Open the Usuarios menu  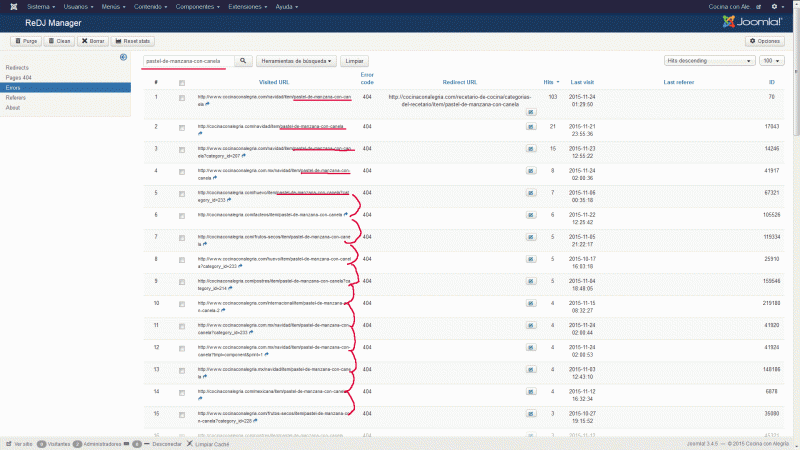pos(78,7)
